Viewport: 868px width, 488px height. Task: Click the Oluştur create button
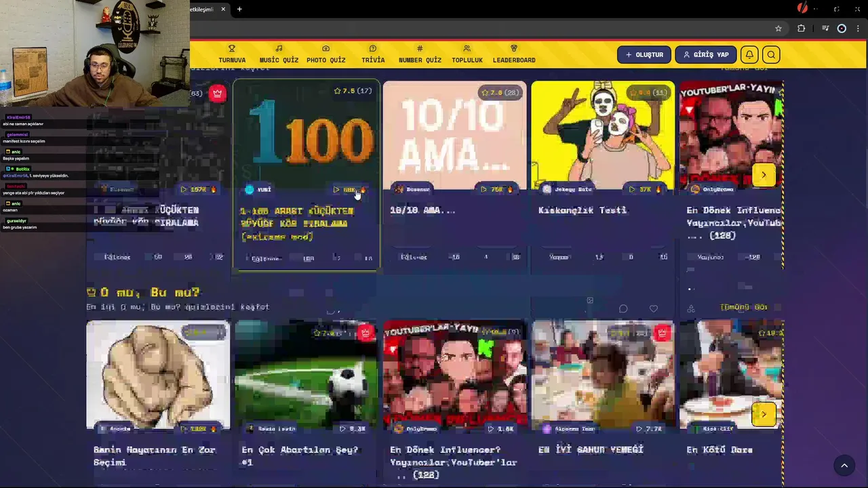point(644,55)
